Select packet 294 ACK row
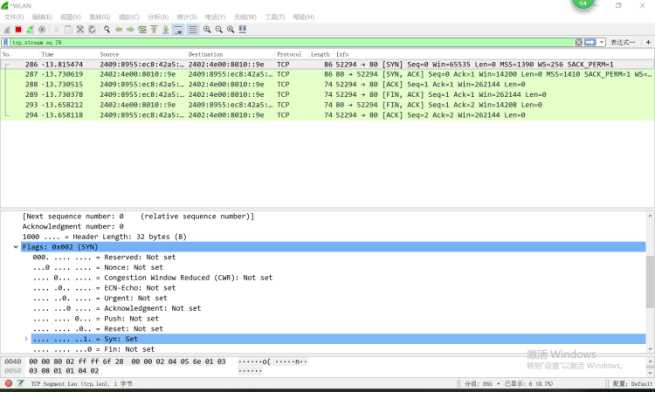 pyautogui.click(x=328, y=115)
